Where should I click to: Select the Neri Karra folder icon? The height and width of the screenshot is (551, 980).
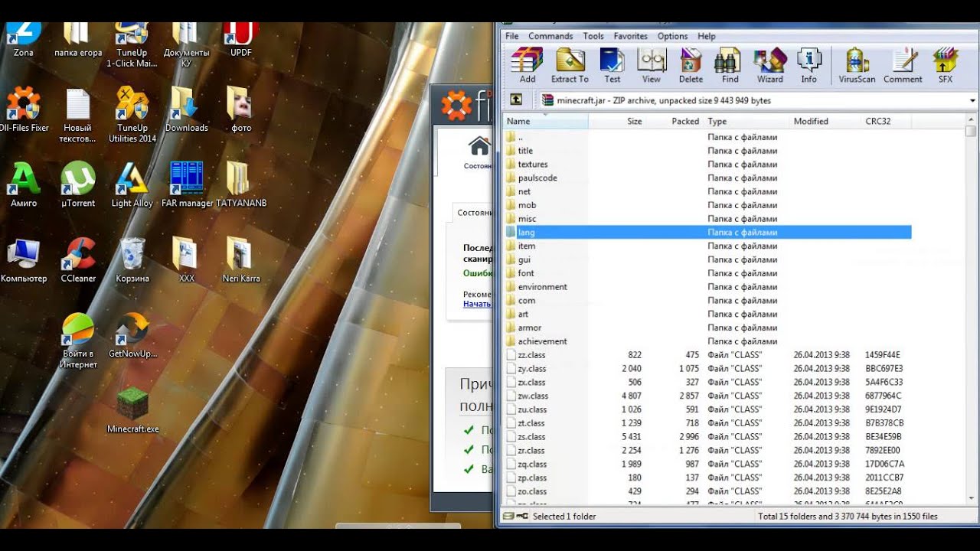tap(241, 260)
